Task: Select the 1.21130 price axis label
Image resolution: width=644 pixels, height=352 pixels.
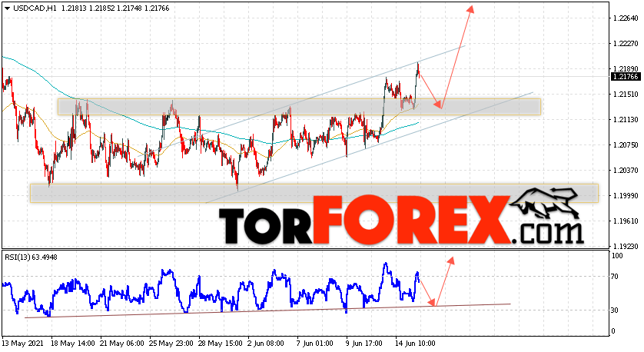Action: (x=626, y=120)
